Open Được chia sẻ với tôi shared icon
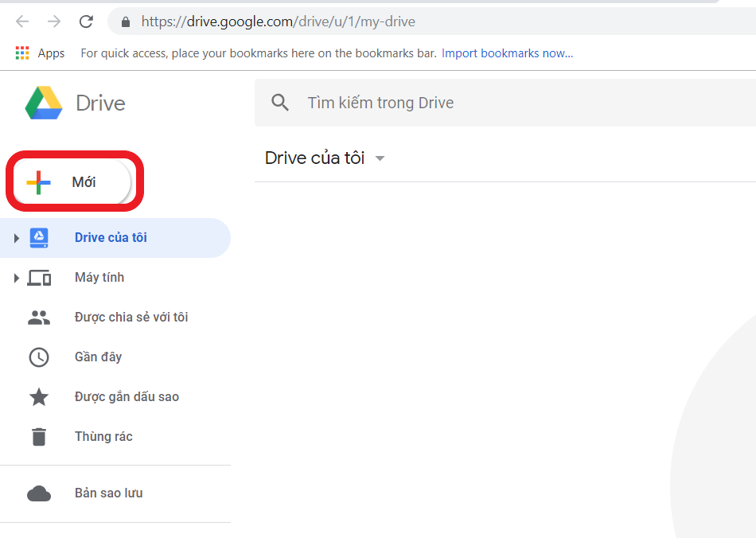Screen dimensions: 756x538 [x=39, y=316]
